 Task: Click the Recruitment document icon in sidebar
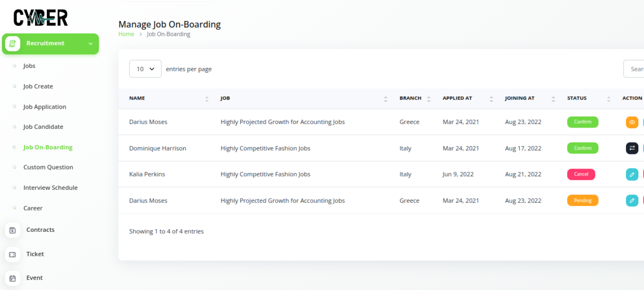(13, 43)
